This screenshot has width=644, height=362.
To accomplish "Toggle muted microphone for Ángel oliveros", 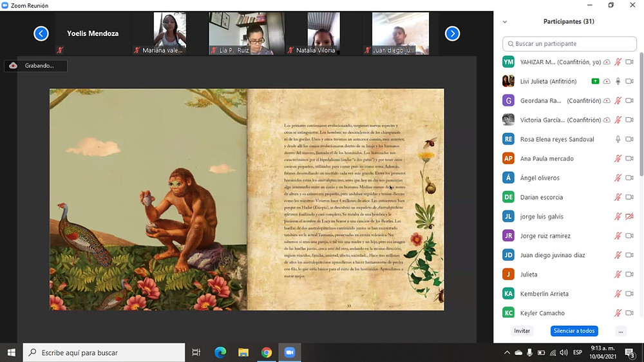I will pyautogui.click(x=618, y=178).
